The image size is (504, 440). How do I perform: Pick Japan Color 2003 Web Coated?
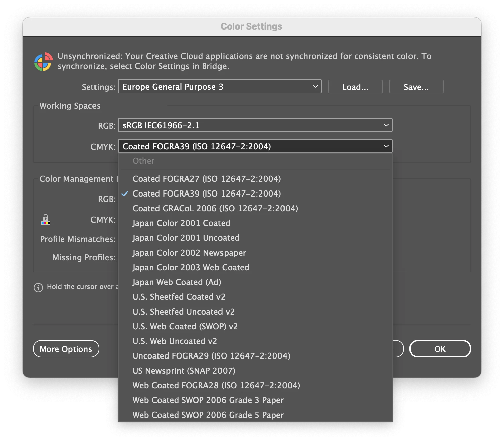255,267
